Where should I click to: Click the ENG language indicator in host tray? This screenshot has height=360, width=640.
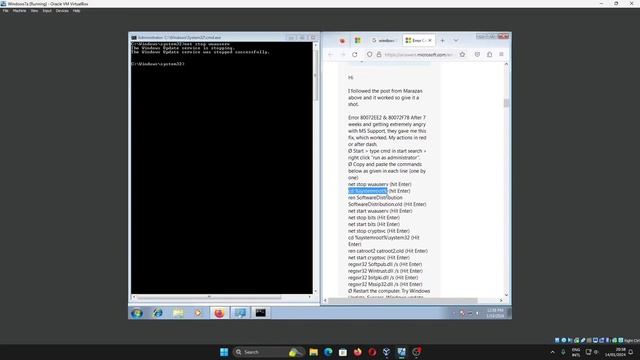[x=576, y=352]
